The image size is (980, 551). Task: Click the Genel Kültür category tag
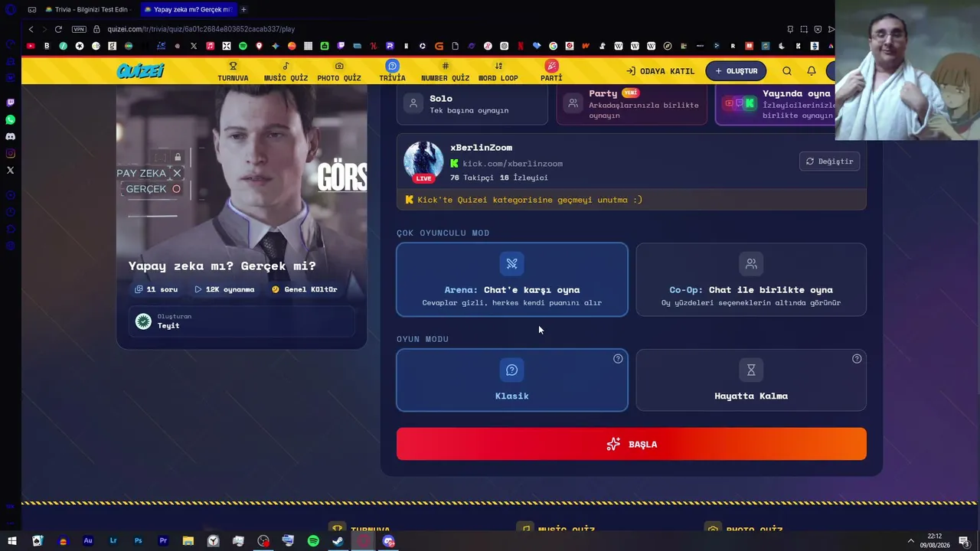(x=304, y=289)
